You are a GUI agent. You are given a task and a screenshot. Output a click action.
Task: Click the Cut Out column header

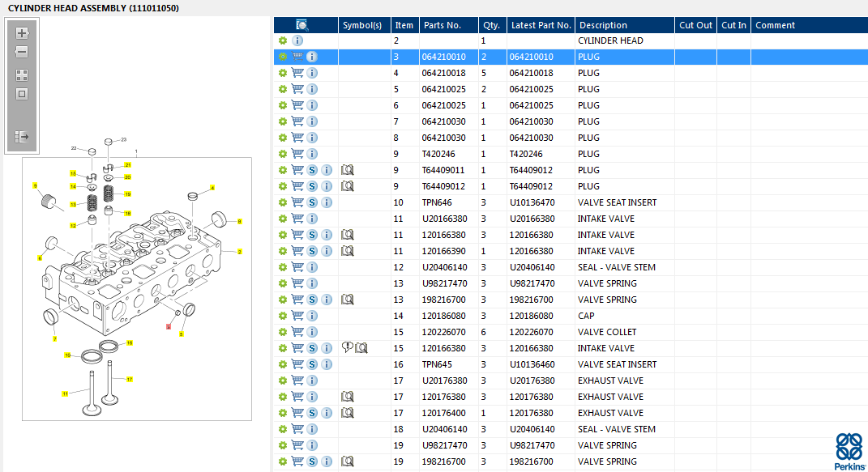click(x=696, y=25)
